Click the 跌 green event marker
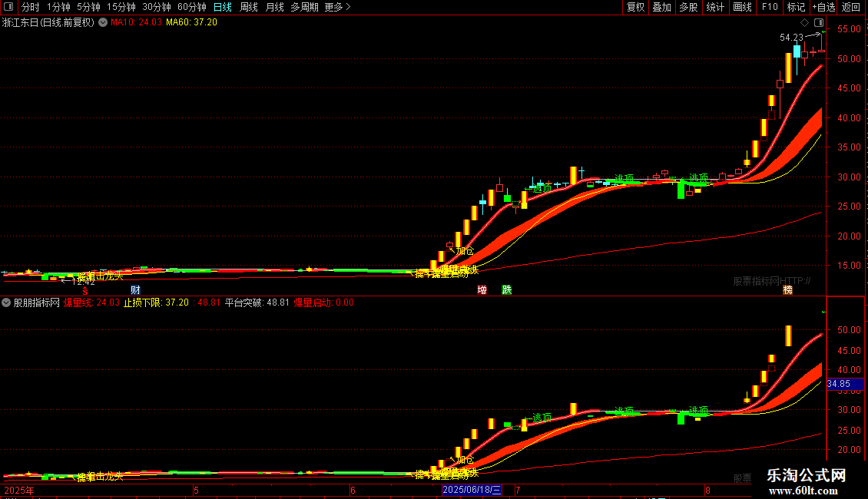Viewport: 868px width, 499px height. 506,290
